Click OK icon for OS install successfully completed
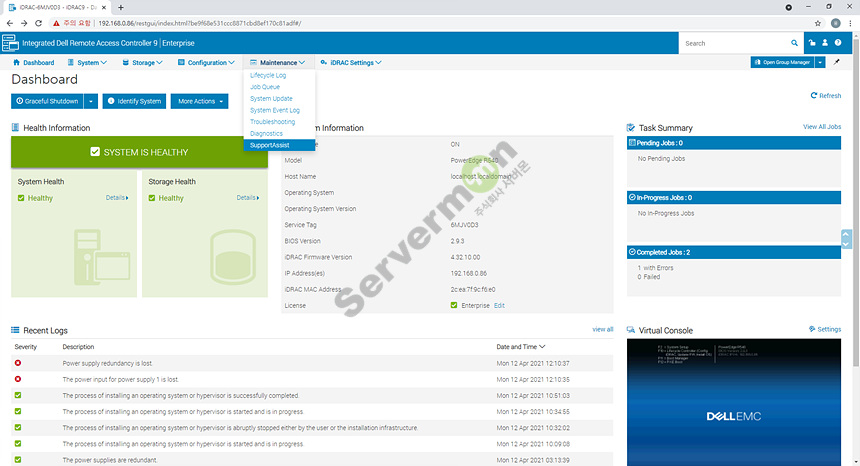860x466 pixels. click(x=18, y=395)
